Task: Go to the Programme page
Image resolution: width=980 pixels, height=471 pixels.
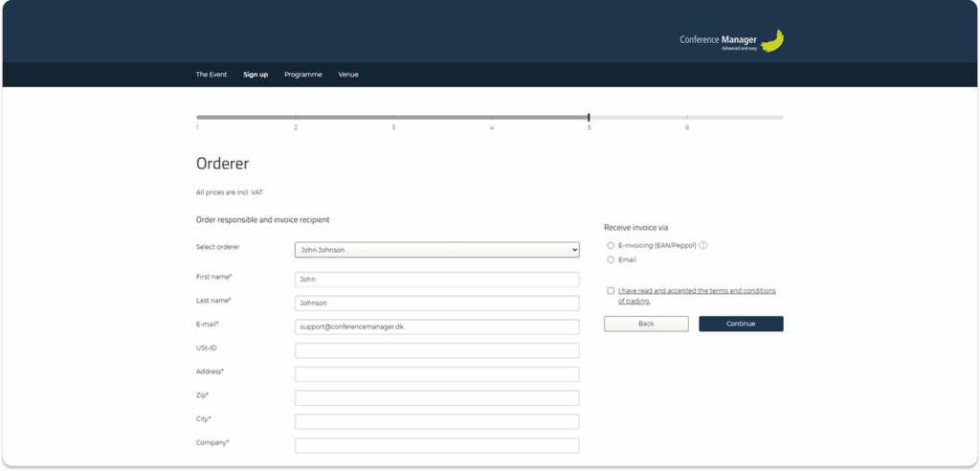Action: pyautogui.click(x=302, y=75)
